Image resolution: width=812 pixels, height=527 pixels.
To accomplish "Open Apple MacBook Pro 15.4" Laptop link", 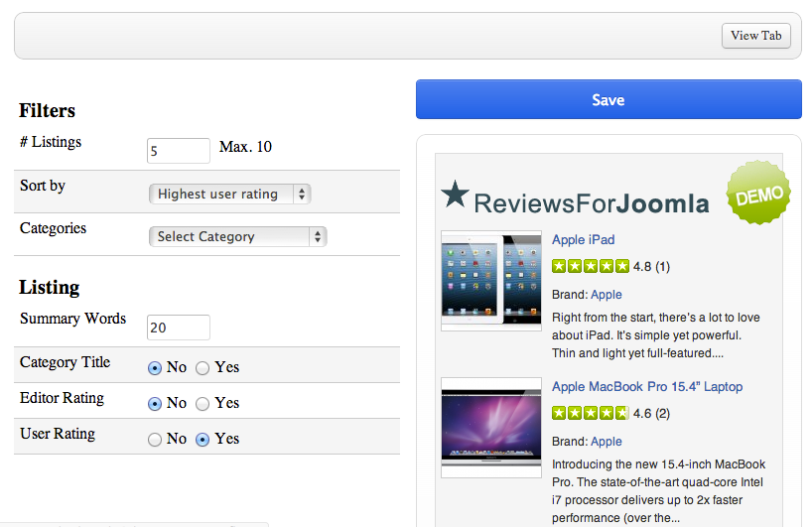I will tap(647, 387).
